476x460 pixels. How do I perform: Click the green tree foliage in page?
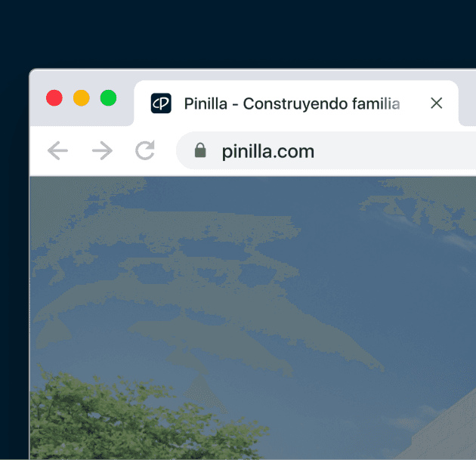(x=122, y=421)
